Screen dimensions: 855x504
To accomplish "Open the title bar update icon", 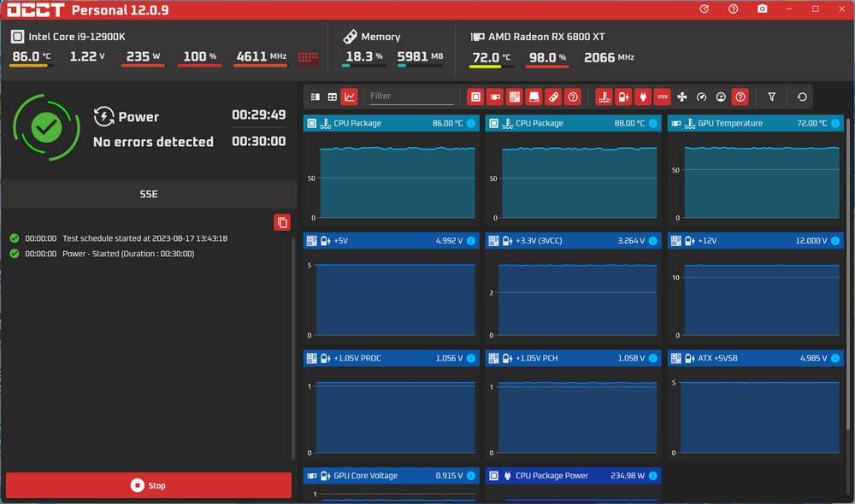I will click(704, 9).
